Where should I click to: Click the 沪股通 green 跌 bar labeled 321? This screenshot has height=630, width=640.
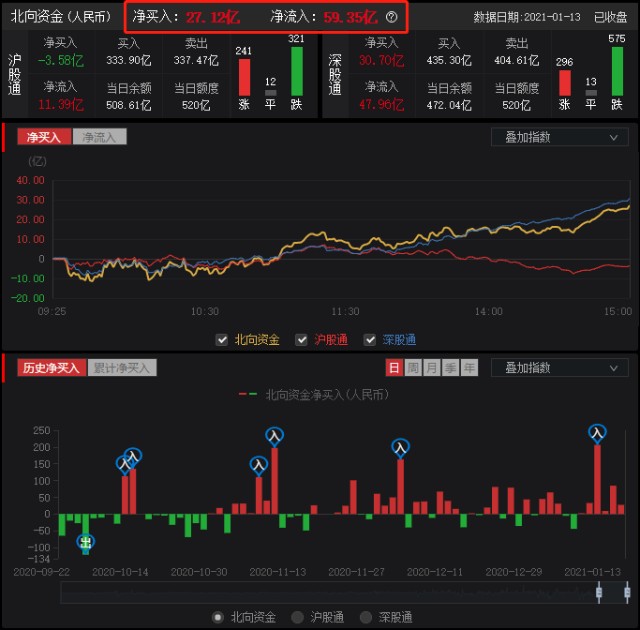point(297,71)
